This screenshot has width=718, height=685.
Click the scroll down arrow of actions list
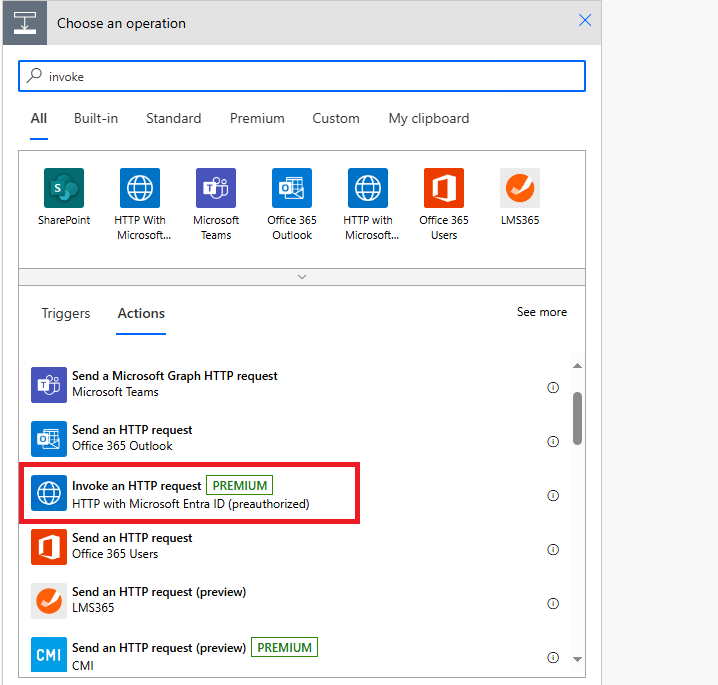click(577, 659)
